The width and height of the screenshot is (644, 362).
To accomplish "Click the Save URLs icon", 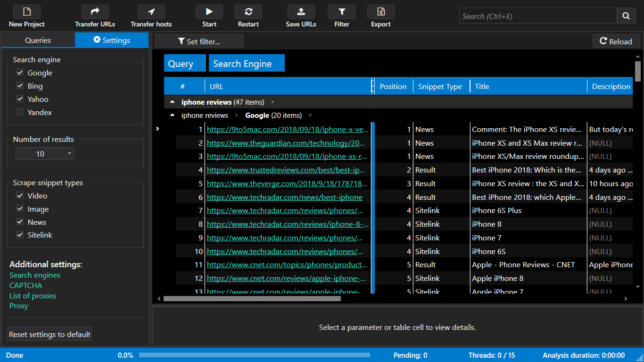I will click(x=301, y=12).
